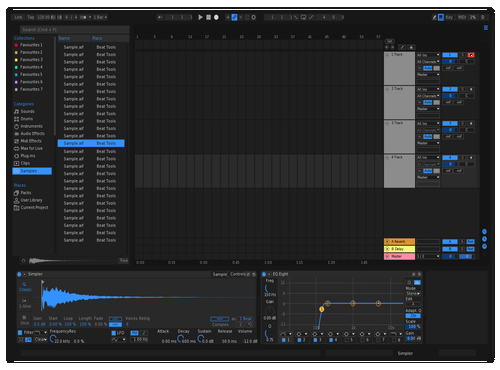Viewport: 500px width, 370px height.
Task: Click the Raw button in preview area
Action: (x=124, y=261)
